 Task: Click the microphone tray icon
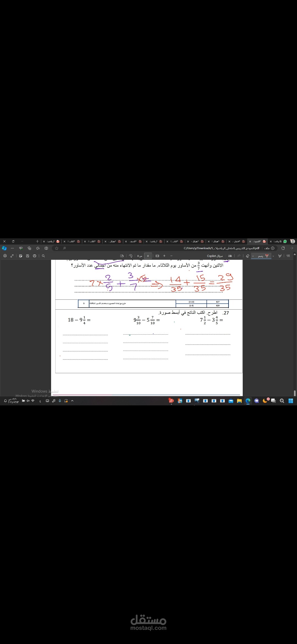(x=60, y=401)
